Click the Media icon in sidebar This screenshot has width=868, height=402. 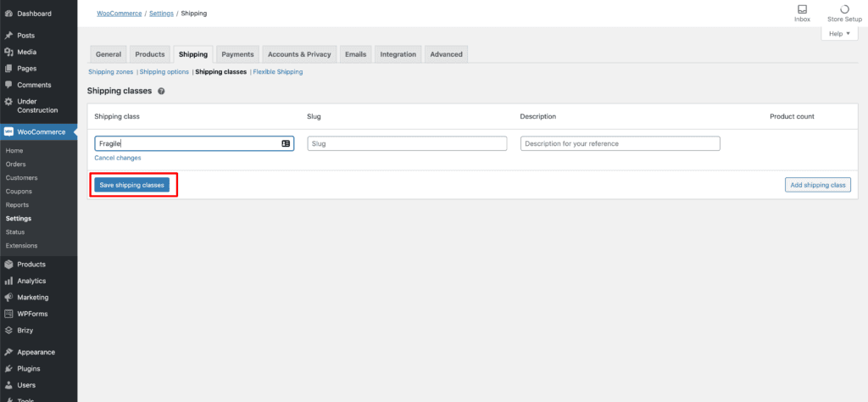(8, 52)
